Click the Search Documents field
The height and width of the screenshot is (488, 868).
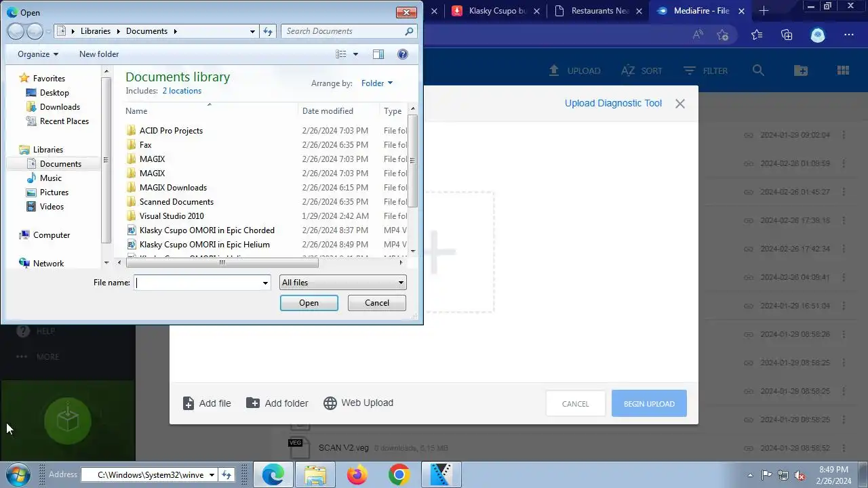342,31
